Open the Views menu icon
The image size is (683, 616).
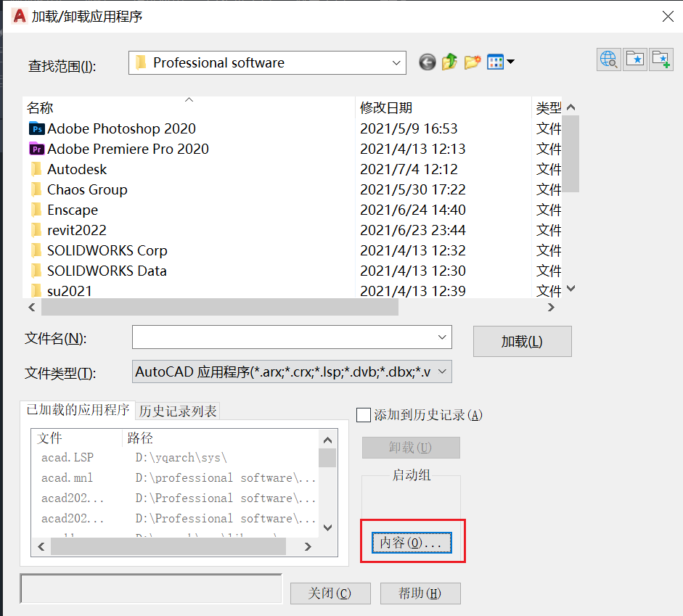pyautogui.click(x=495, y=62)
